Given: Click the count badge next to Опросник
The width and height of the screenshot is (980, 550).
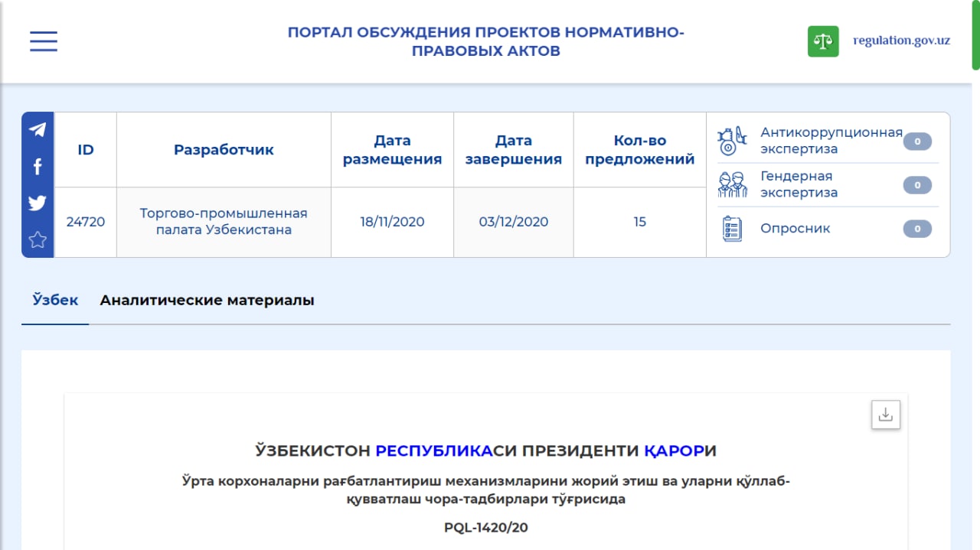Looking at the screenshot, I should [917, 229].
